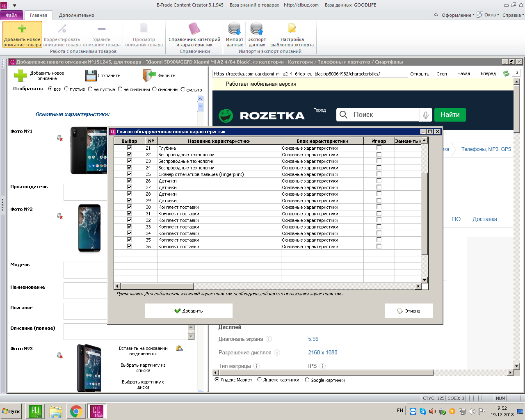Click list scrollbar down arrow in characteristics dialog

pyautogui.click(x=425, y=280)
